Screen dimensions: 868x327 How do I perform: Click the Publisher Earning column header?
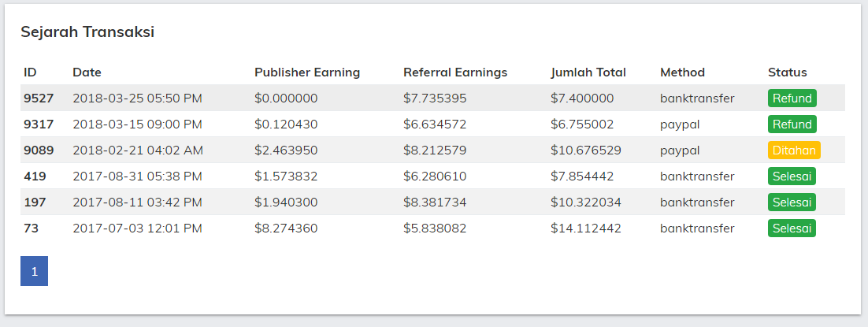[x=307, y=72]
